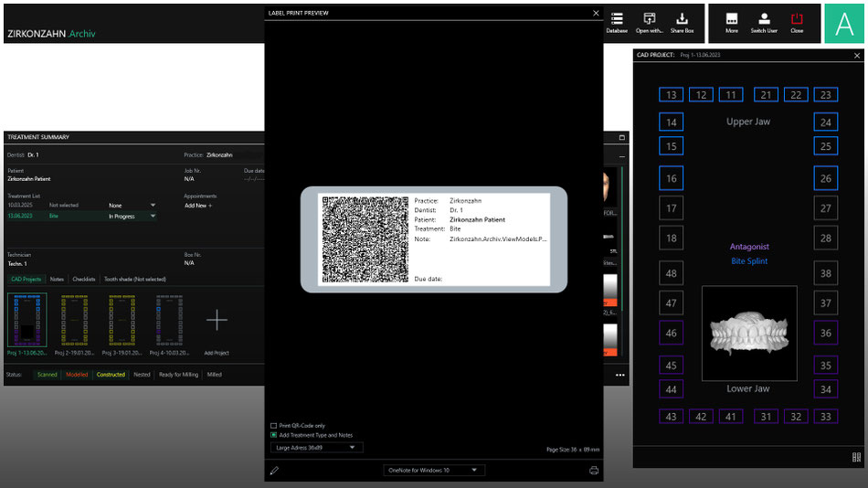Screen dimensions: 868x488
Task: Click the Add Project plus button
Action: 217,320
